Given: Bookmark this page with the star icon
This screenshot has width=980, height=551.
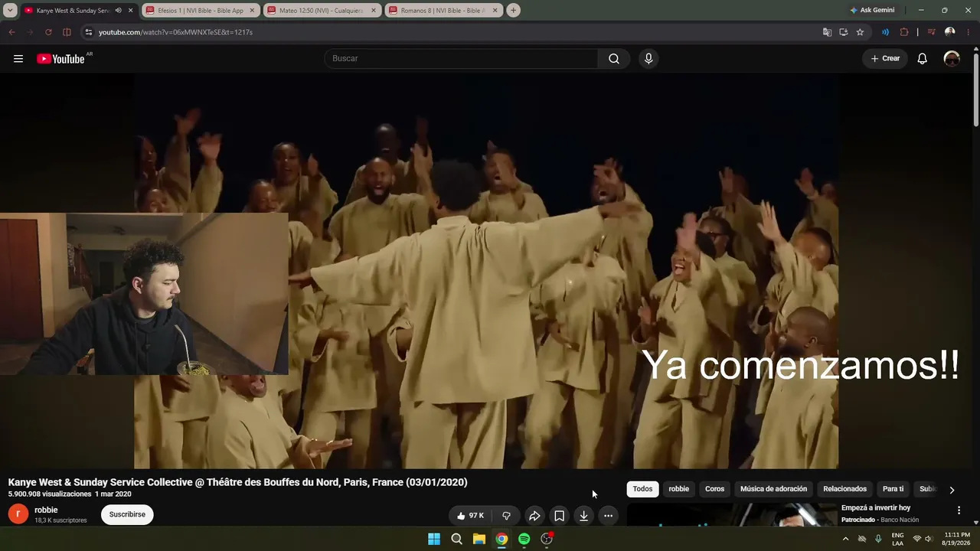Looking at the screenshot, I should pyautogui.click(x=860, y=32).
